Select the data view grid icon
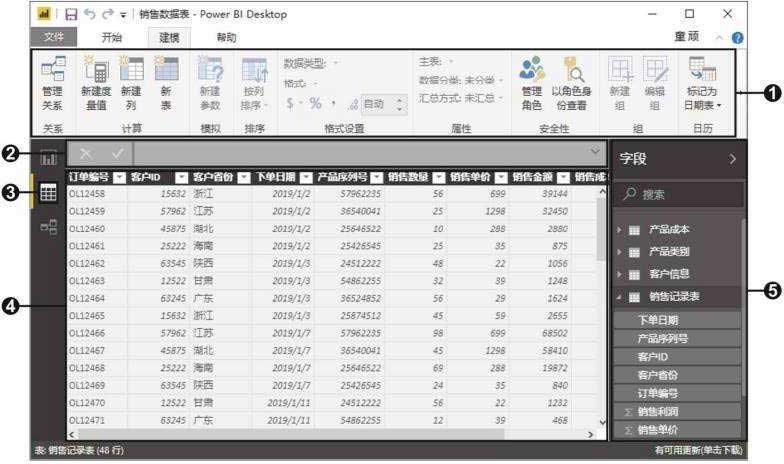 (48, 193)
